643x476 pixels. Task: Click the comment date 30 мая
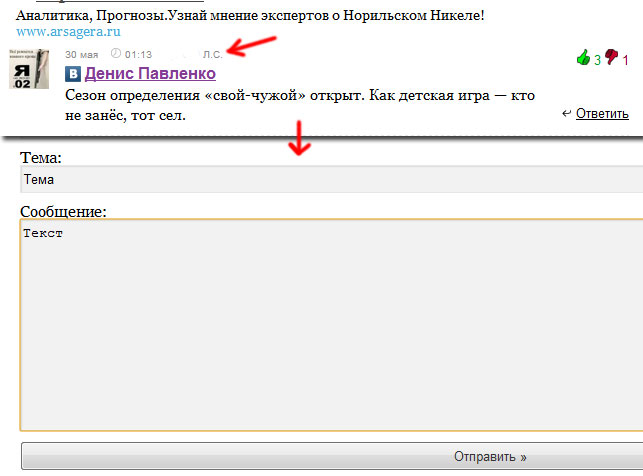(81, 54)
